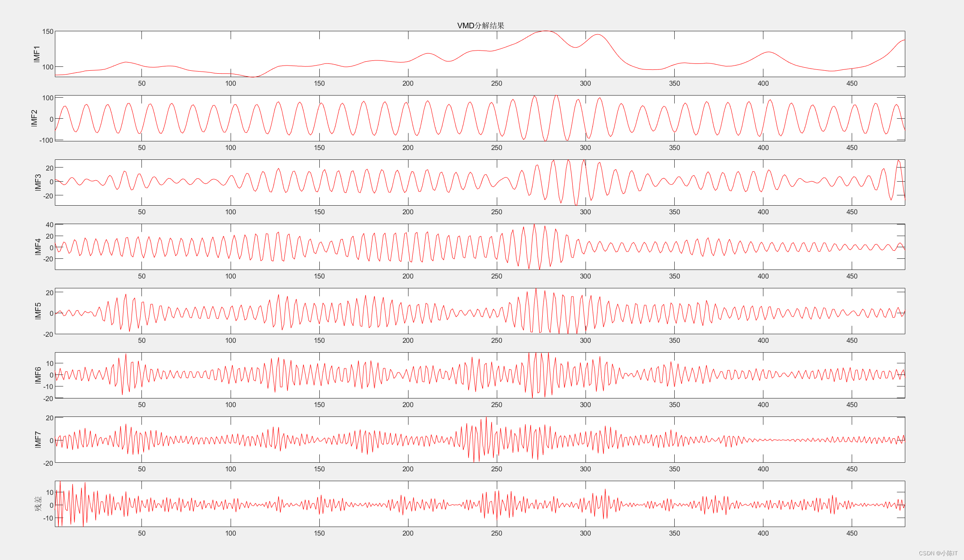Click the 150 y-tick on IMF1 plot
Viewport: 964px width, 560px height.
48,32
